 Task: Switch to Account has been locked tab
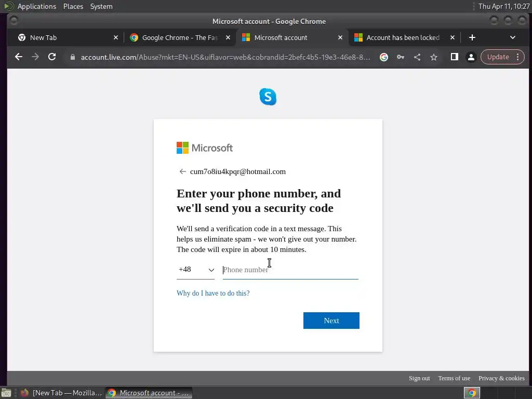(403, 37)
